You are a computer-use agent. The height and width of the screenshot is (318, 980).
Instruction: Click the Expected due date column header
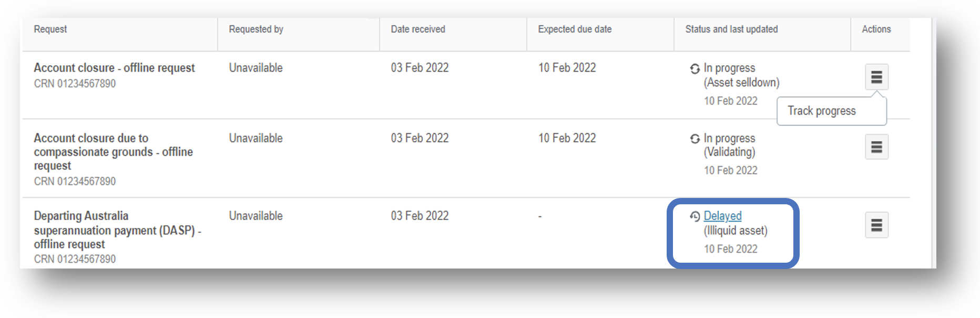[575, 29]
